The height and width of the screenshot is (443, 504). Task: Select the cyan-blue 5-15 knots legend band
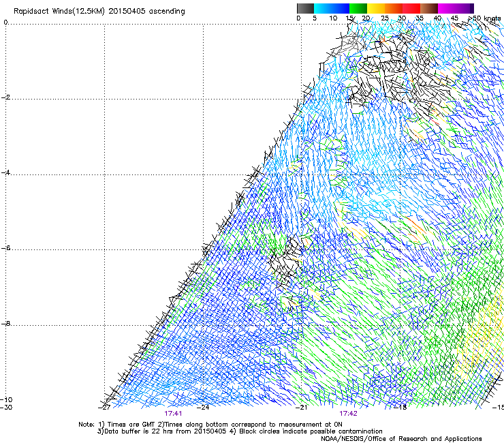[332, 8]
